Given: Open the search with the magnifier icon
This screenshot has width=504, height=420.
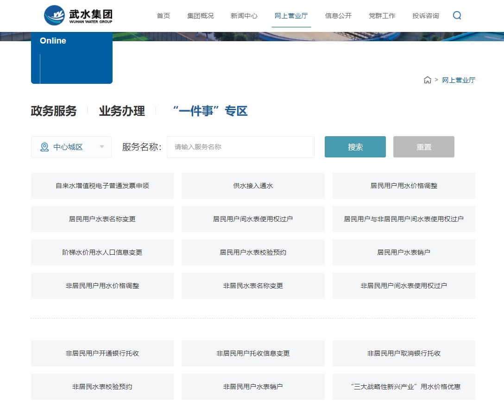Looking at the screenshot, I should click(x=457, y=15).
